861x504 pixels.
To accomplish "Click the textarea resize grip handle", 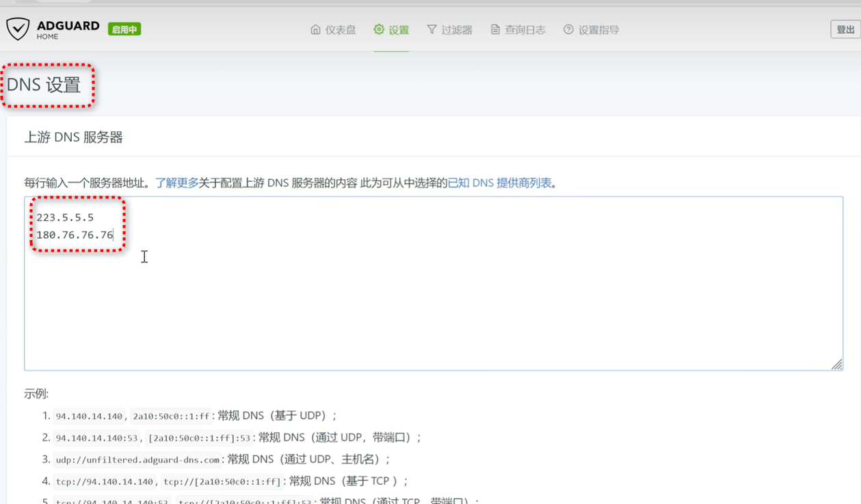I will pos(836,366).
